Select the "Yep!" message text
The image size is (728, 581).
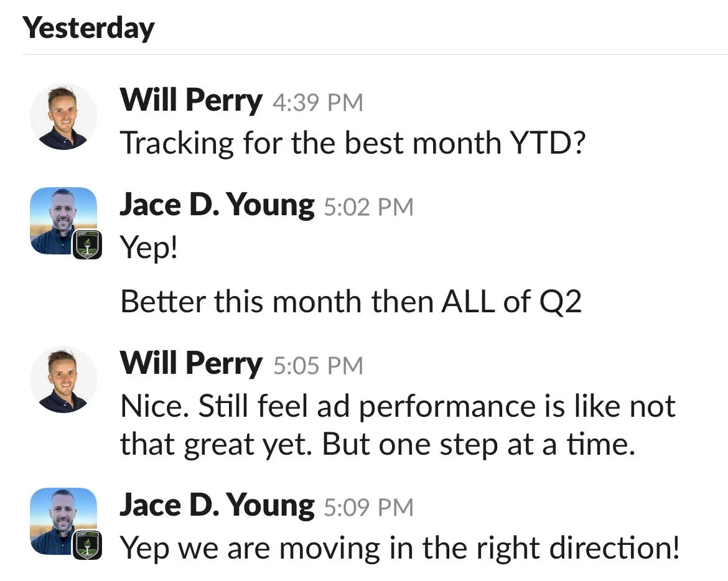pyautogui.click(x=149, y=248)
